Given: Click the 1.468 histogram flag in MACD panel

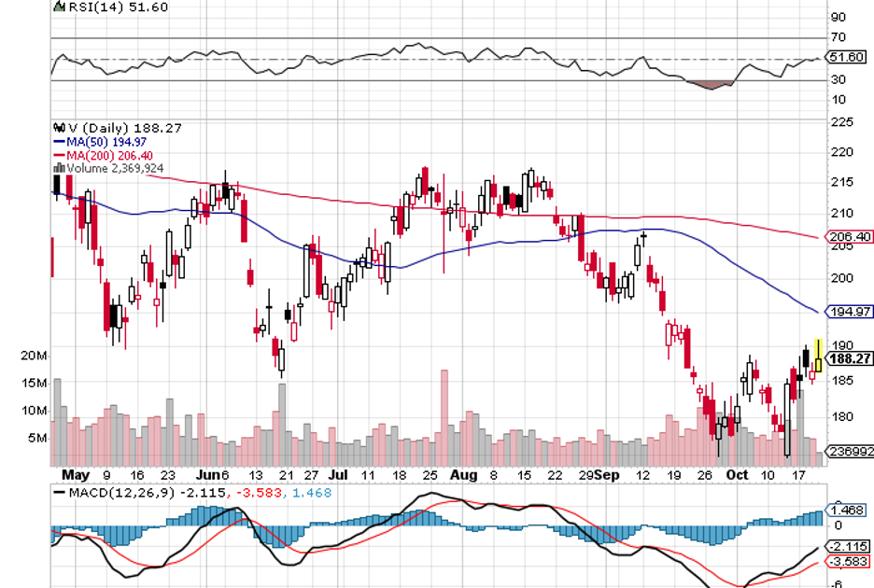Looking at the screenshot, I should click(846, 510).
